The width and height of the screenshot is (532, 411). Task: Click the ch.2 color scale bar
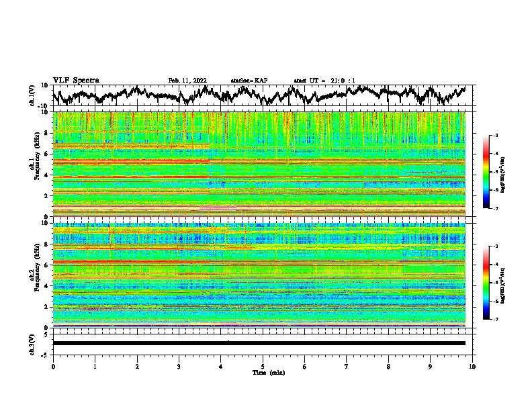coord(486,283)
